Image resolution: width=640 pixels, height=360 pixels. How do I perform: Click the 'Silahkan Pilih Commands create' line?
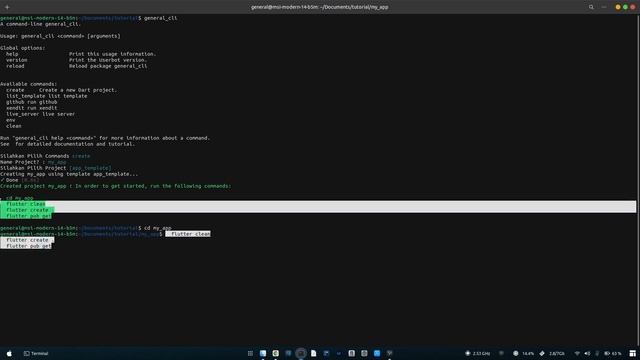click(x=45, y=156)
